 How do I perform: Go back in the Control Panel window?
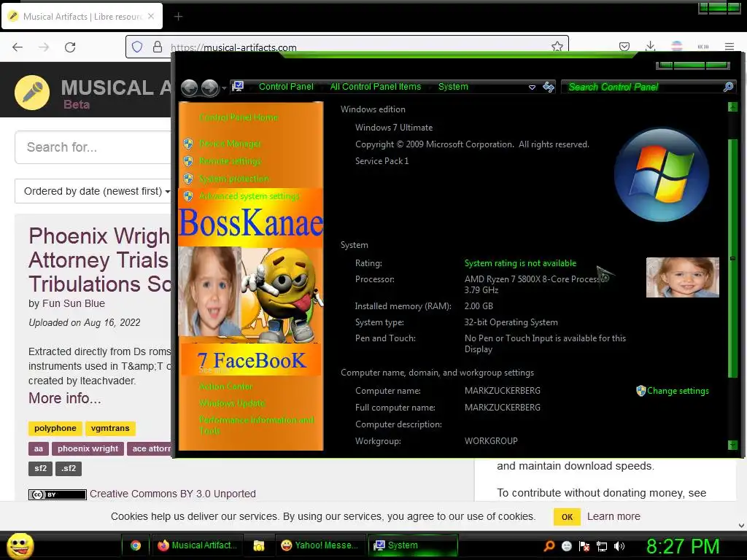pyautogui.click(x=189, y=87)
